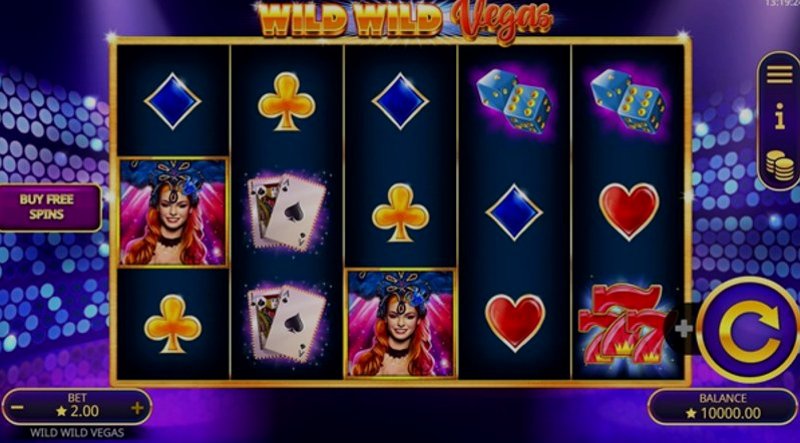This screenshot has width=800, height=443.
Task: Open the info 'i' paytable icon
Action: tap(779, 116)
